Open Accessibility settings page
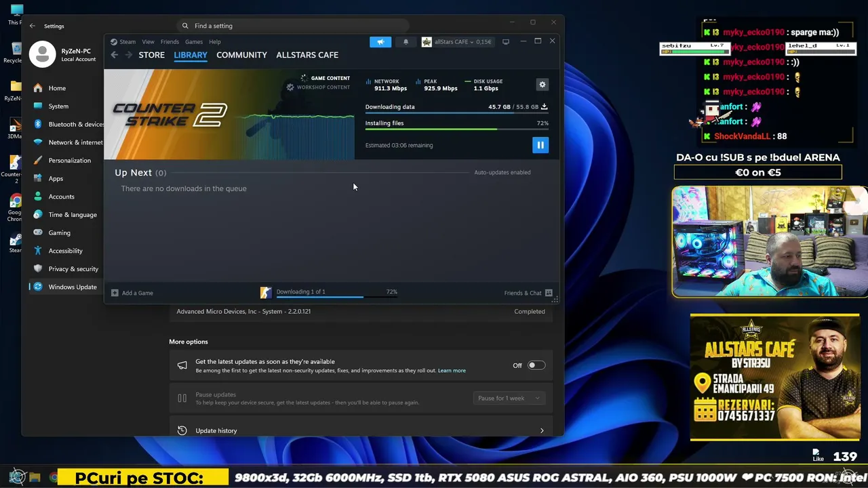868x488 pixels. click(x=66, y=251)
